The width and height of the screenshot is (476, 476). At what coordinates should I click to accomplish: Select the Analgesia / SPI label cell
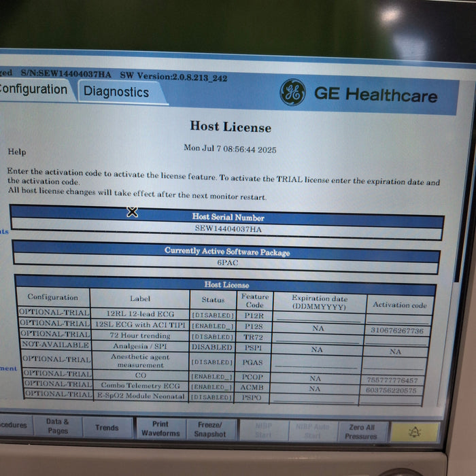coord(140,345)
